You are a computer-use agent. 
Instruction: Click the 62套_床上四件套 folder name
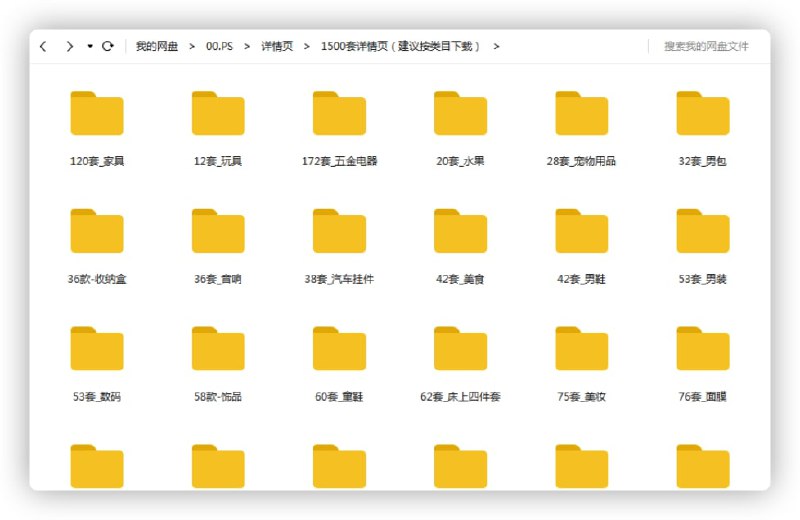click(460, 397)
